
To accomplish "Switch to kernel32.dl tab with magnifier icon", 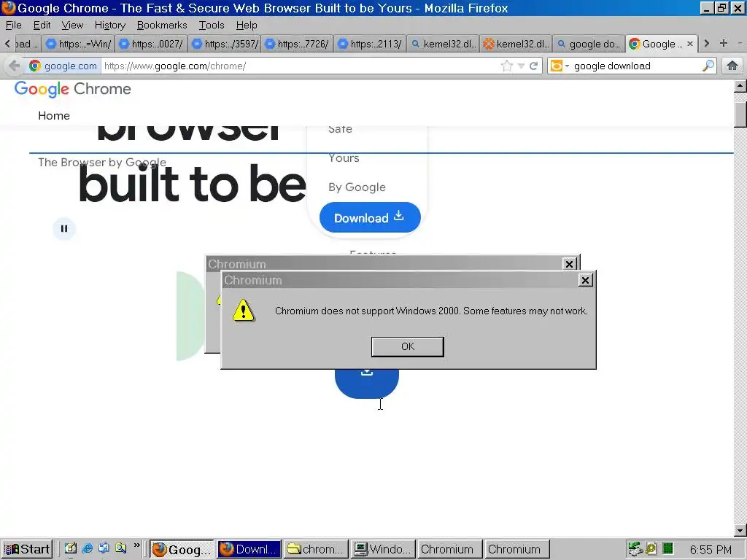I will click(443, 44).
